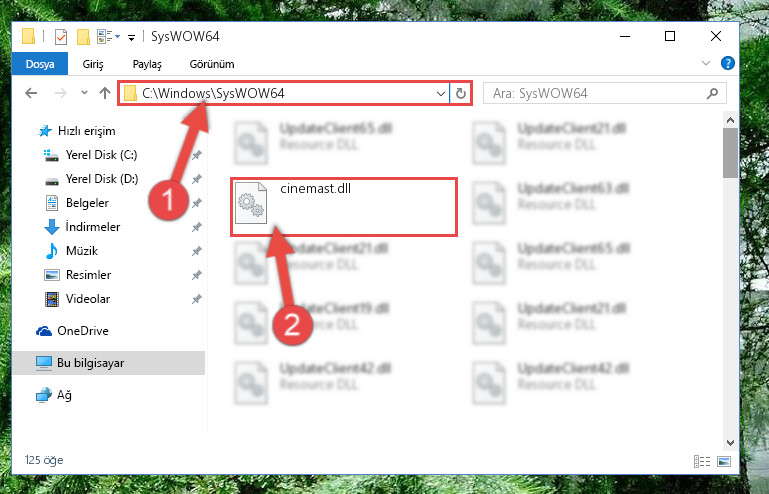
Task: Click the Ara: SysWOW64 search box
Action: (x=605, y=93)
